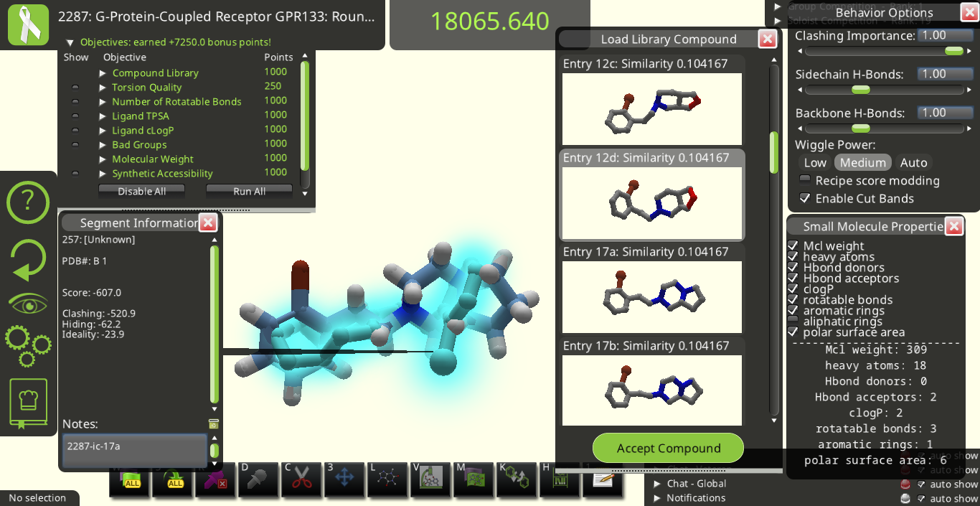Enable the Cut Bands checkbox
The height and width of the screenshot is (506, 980).
(805, 199)
